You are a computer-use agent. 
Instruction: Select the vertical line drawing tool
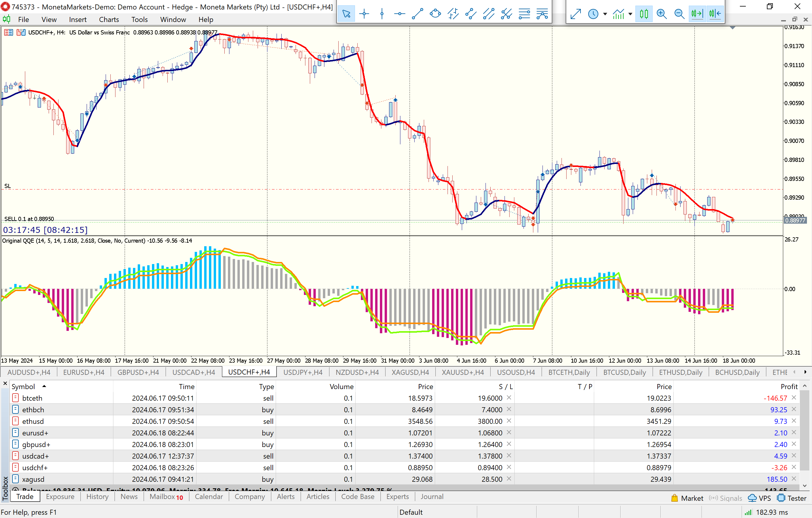coord(382,14)
